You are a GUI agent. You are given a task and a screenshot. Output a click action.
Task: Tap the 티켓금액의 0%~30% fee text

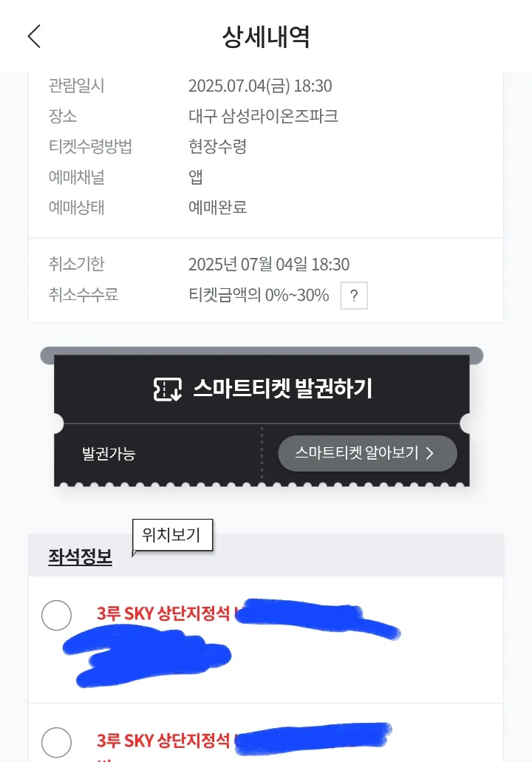pos(259,294)
